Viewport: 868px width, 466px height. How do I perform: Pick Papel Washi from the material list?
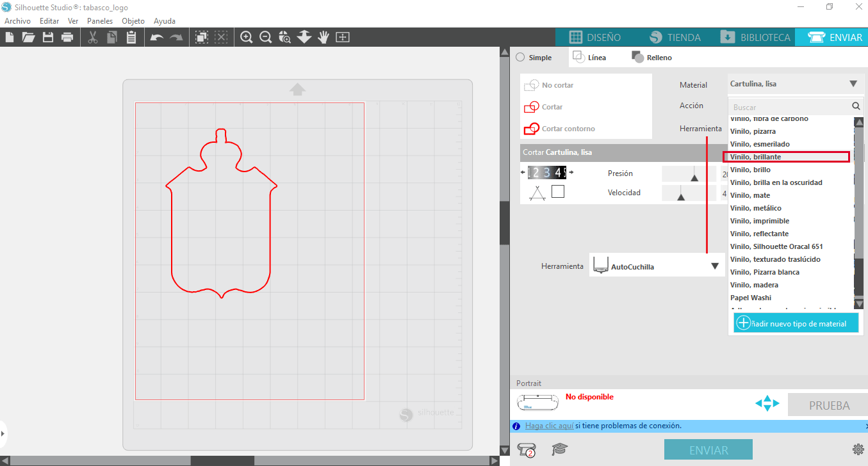point(791,298)
